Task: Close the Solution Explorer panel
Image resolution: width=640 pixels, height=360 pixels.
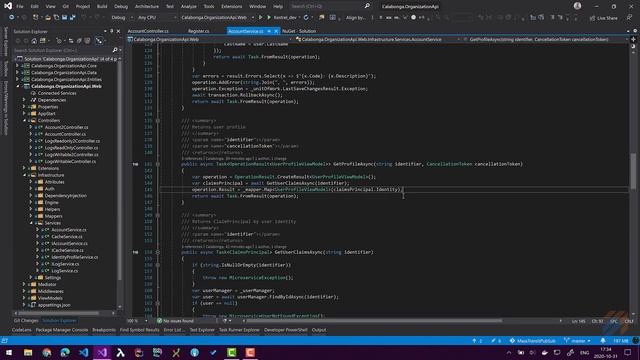Action: (x=118, y=31)
